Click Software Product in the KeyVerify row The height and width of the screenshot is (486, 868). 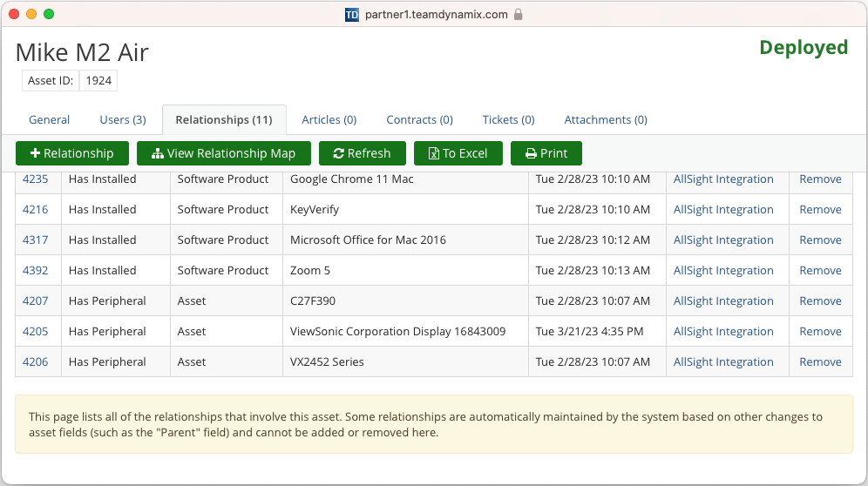(x=222, y=209)
